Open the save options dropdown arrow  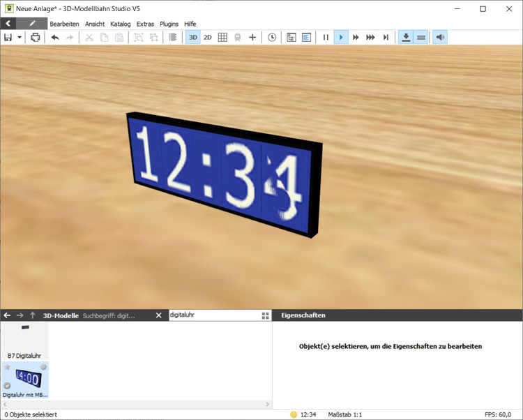(20, 38)
